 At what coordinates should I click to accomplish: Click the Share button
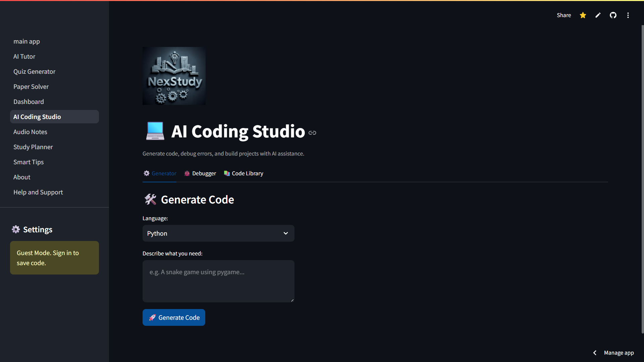pyautogui.click(x=564, y=15)
